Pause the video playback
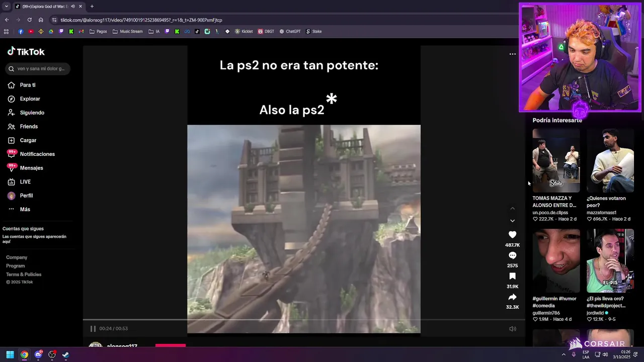This screenshot has height=362, width=644. coord(93,329)
